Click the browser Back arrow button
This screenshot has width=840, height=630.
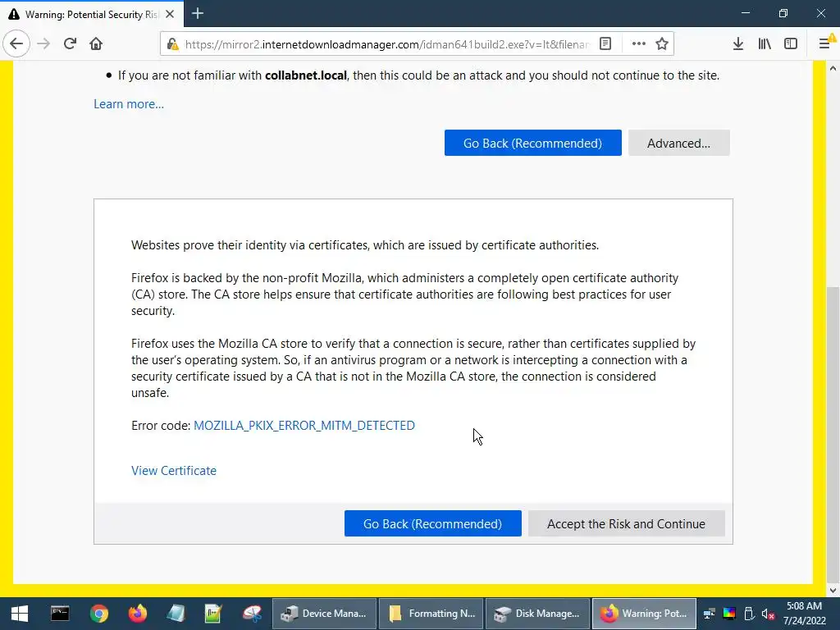16,44
